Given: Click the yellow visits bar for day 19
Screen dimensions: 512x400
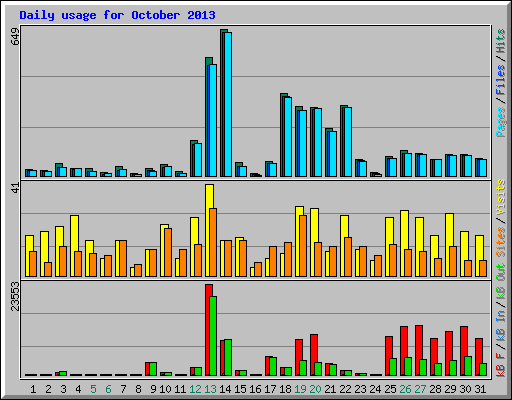Looking at the screenshot, I should [299, 241].
